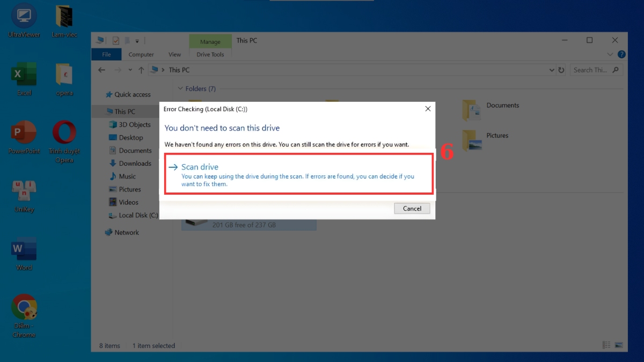Switch to the Computer ribbon tab
The width and height of the screenshot is (644, 362).
(x=141, y=54)
